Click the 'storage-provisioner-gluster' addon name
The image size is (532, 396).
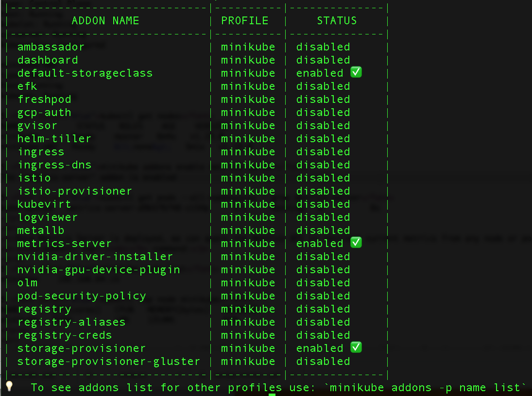tap(108, 362)
